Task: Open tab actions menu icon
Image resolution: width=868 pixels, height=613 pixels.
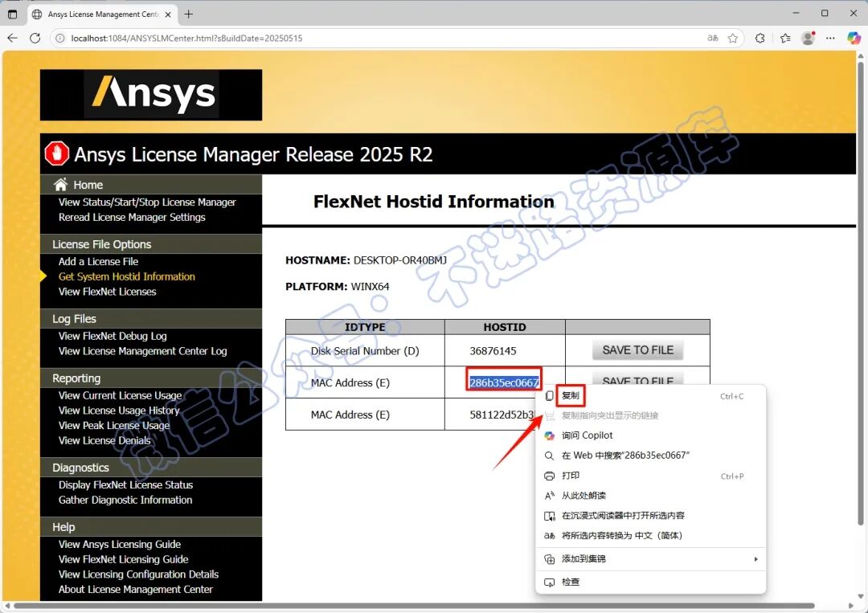Action: [12, 14]
